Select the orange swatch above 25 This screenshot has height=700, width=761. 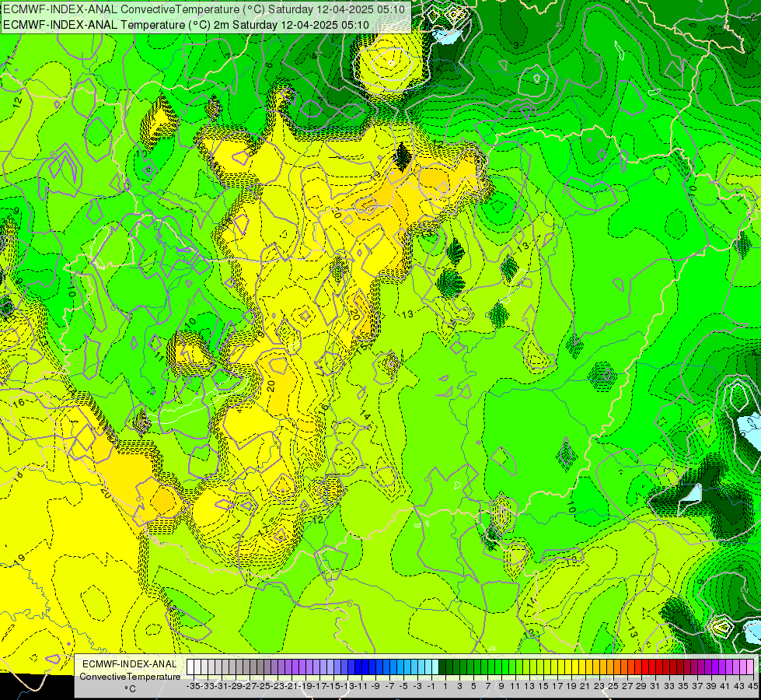pos(610,667)
